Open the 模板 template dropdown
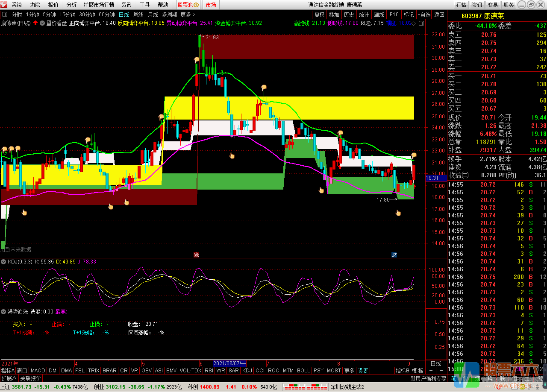The height and width of the screenshot is (392, 547). (x=418, y=371)
